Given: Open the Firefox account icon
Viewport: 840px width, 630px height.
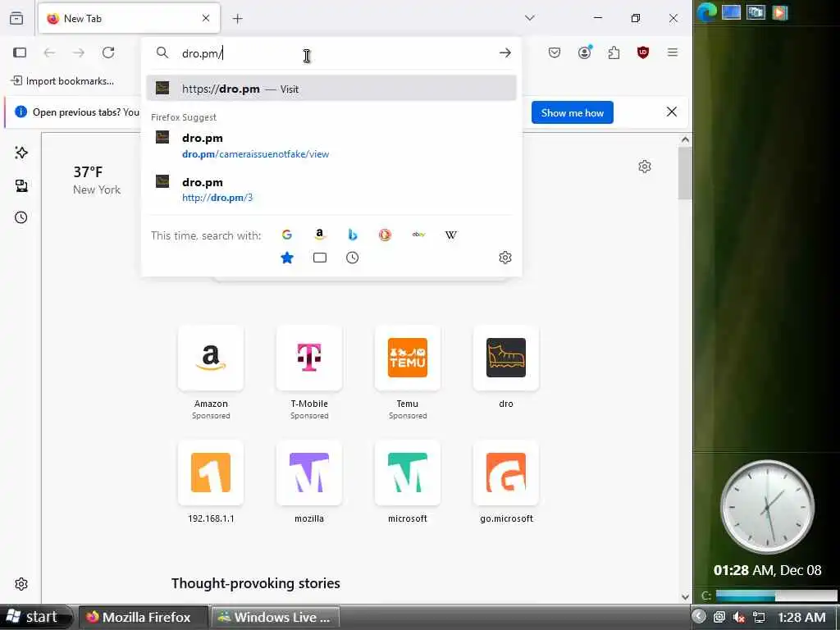Looking at the screenshot, I should pyautogui.click(x=584, y=52).
